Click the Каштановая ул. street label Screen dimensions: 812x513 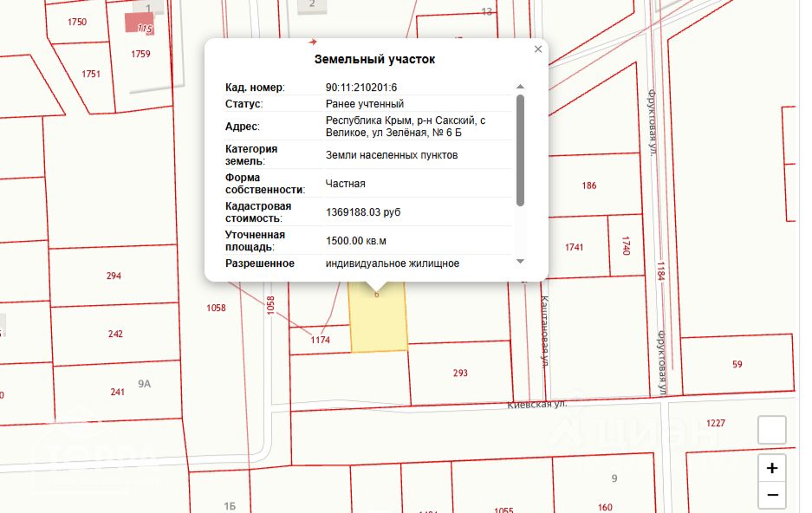coord(544,331)
